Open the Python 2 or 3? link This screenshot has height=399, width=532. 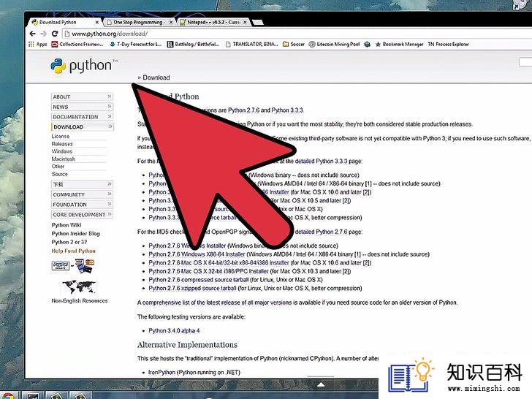[x=69, y=242]
